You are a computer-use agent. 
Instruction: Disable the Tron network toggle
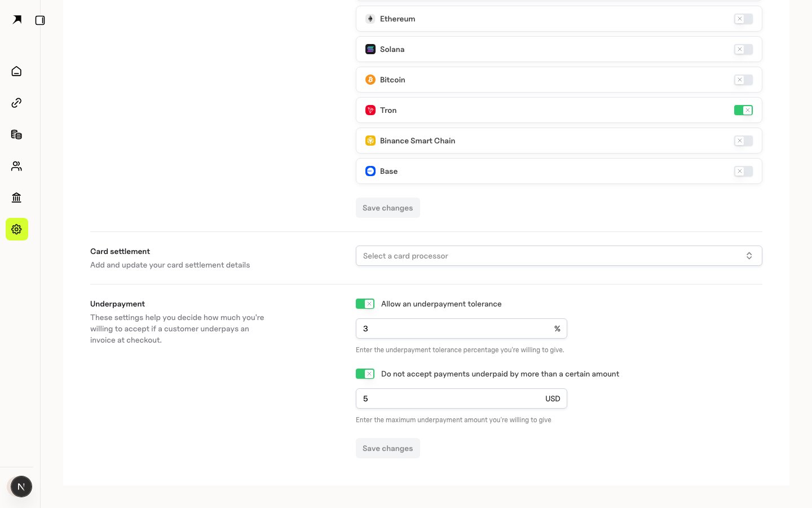point(743,110)
